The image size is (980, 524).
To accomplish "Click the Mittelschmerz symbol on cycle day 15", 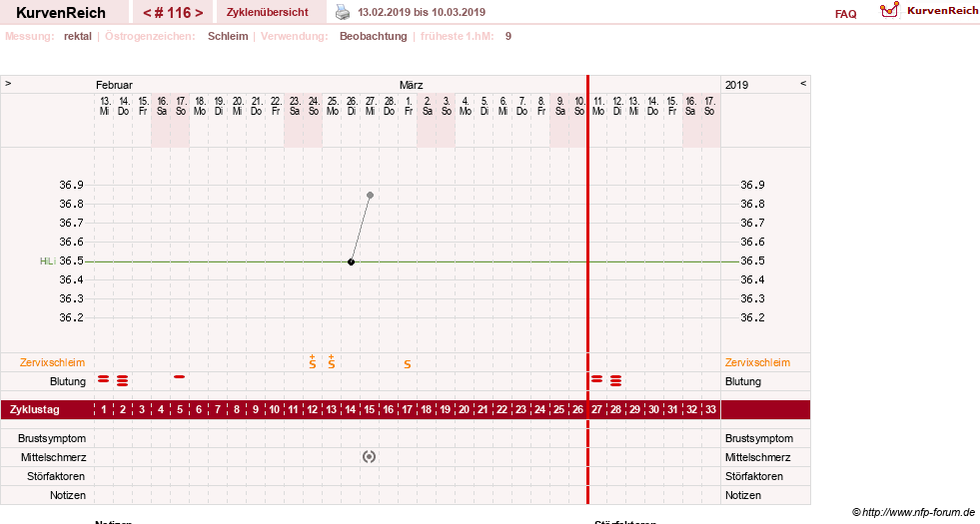I will [370, 457].
